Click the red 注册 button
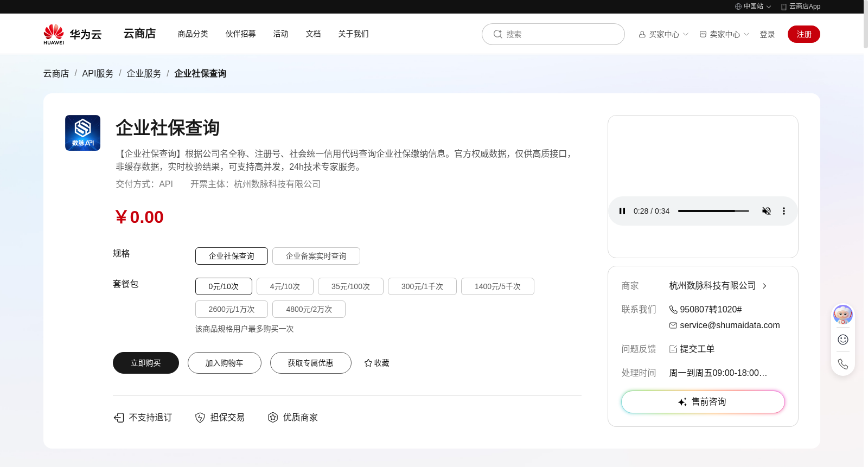The width and height of the screenshot is (868, 467). click(x=804, y=34)
